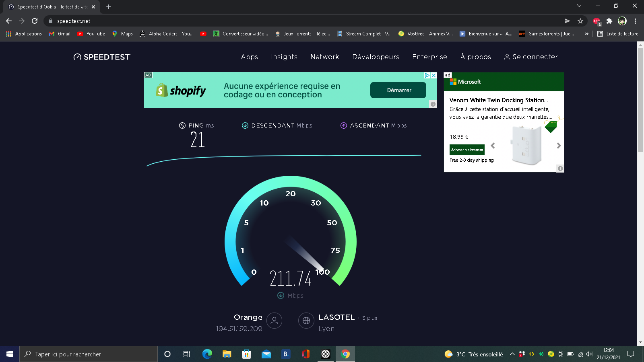Click the + 3 plus servers link
The height and width of the screenshot is (362, 644).
pyautogui.click(x=367, y=318)
